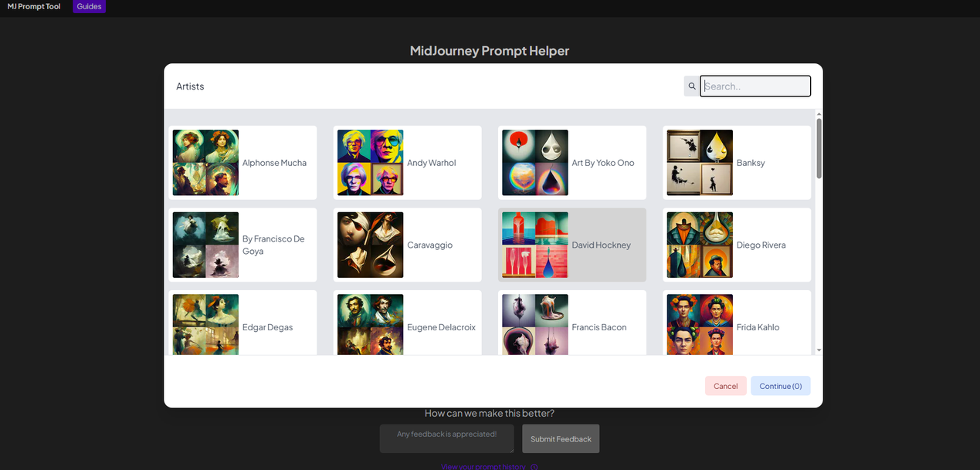Choose the artist name Art By Yoko Ono
Screen dimensions: 980x470
pyautogui.click(x=603, y=163)
